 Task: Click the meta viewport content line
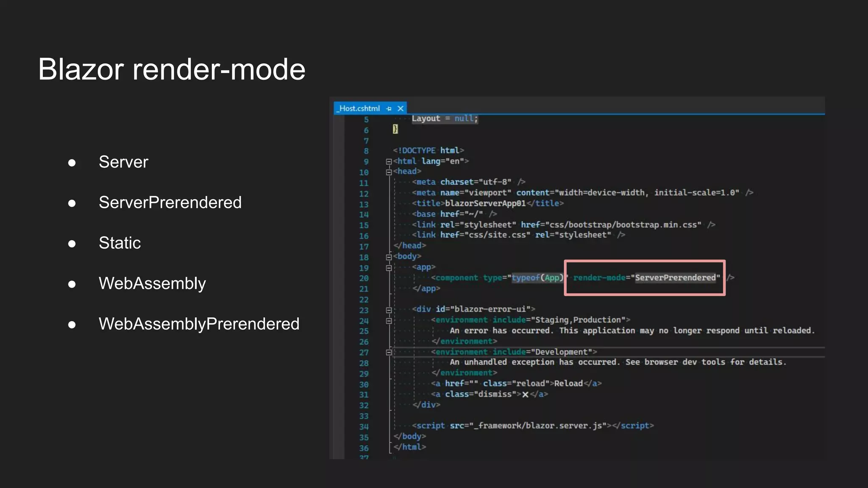point(583,193)
